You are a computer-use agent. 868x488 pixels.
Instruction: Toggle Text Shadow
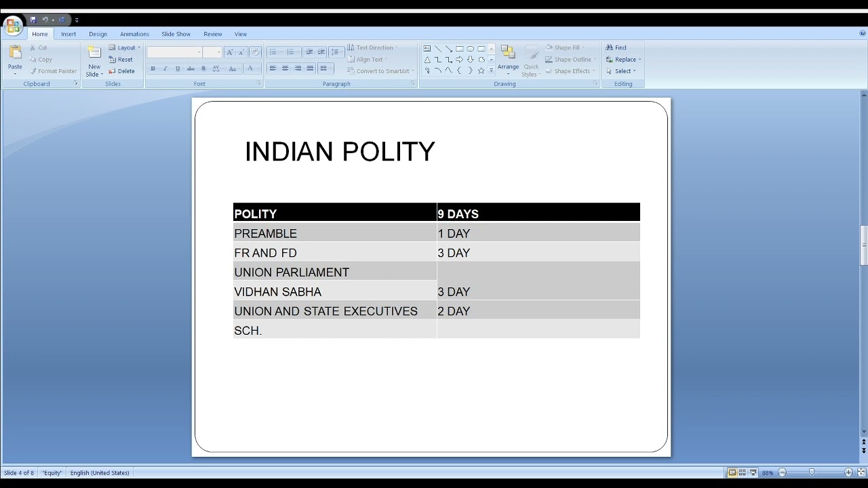point(203,68)
